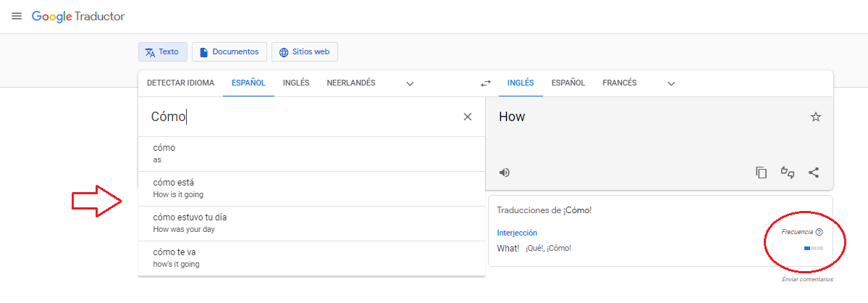This screenshot has height=303, width=868.
Task: Save translation with the star icon
Action: (816, 117)
